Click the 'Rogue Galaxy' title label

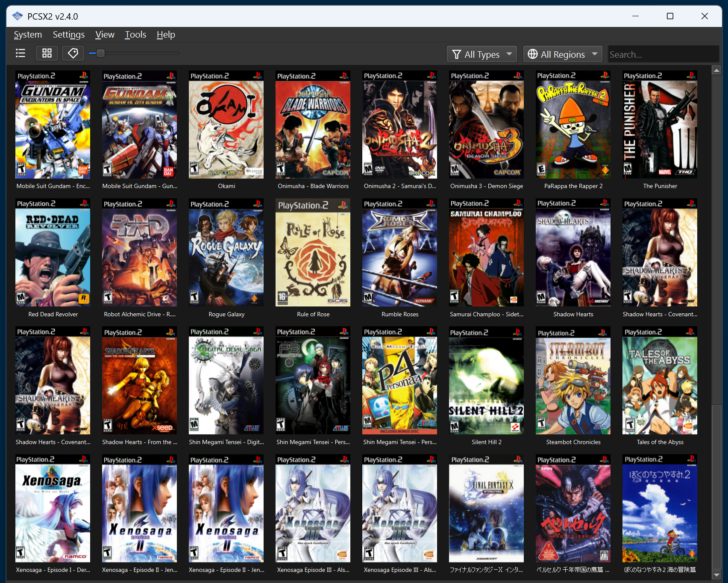pos(226,314)
